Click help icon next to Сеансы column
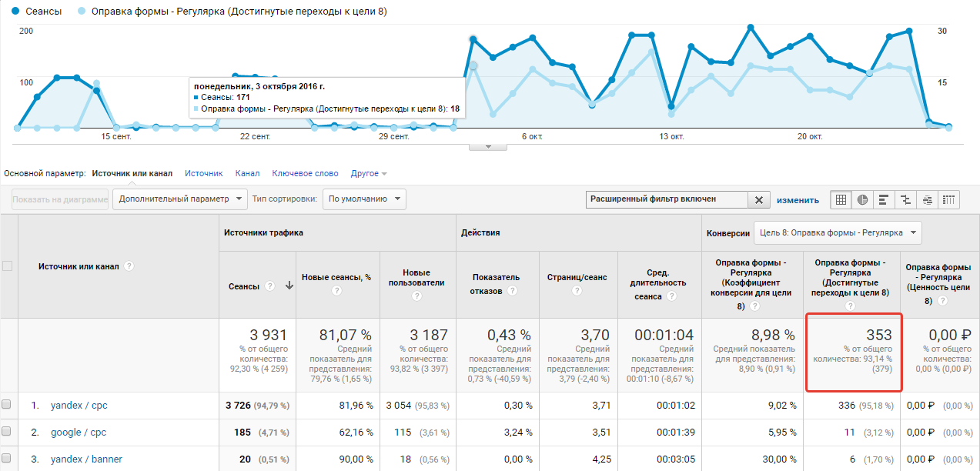This screenshot has width=980, height=471. [x=270, y=286]
